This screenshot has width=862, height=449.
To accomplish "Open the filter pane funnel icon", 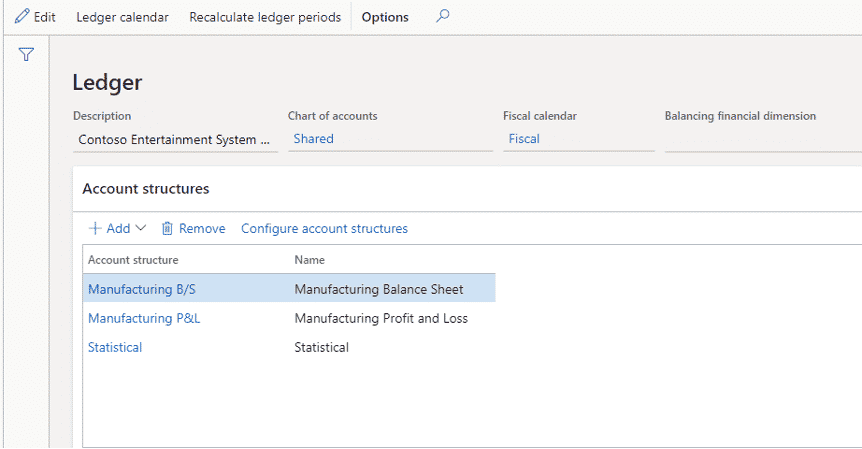I will pyautogui.click(x=26, y=54).
